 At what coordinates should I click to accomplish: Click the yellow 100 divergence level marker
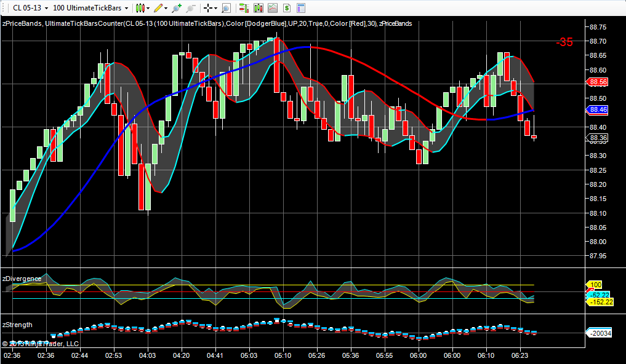click(595, 285)
